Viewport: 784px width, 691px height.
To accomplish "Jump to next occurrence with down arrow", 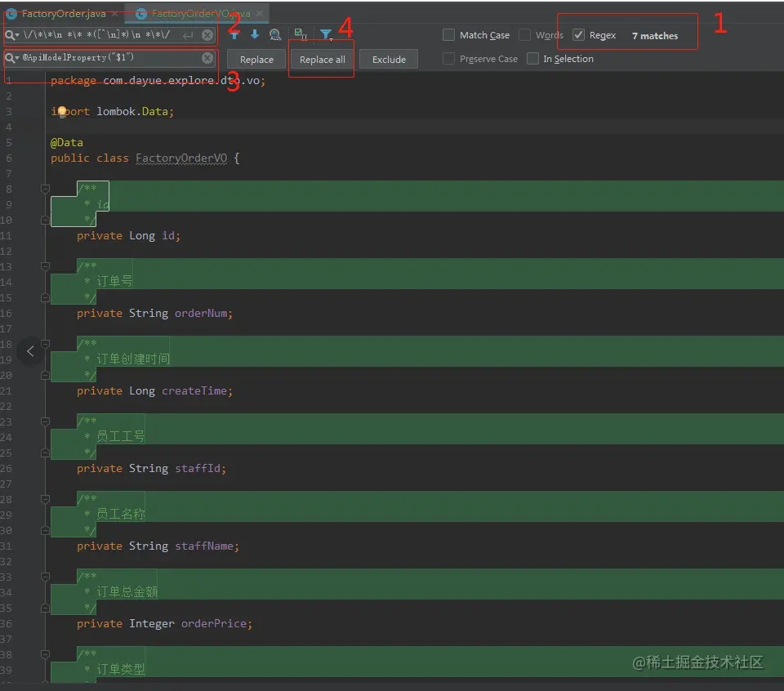I will coord(255,34).
